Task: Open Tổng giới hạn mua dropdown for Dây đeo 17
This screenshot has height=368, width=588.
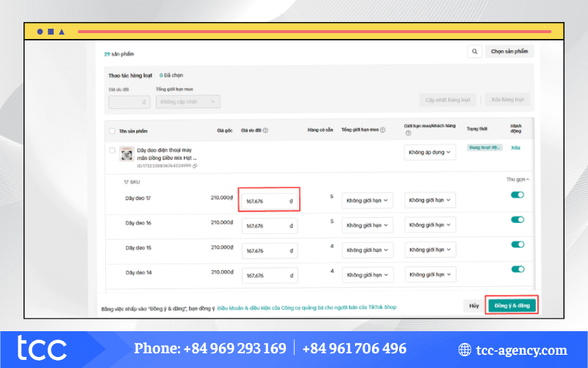Action: pyautogui.click(x=367, y=200)
